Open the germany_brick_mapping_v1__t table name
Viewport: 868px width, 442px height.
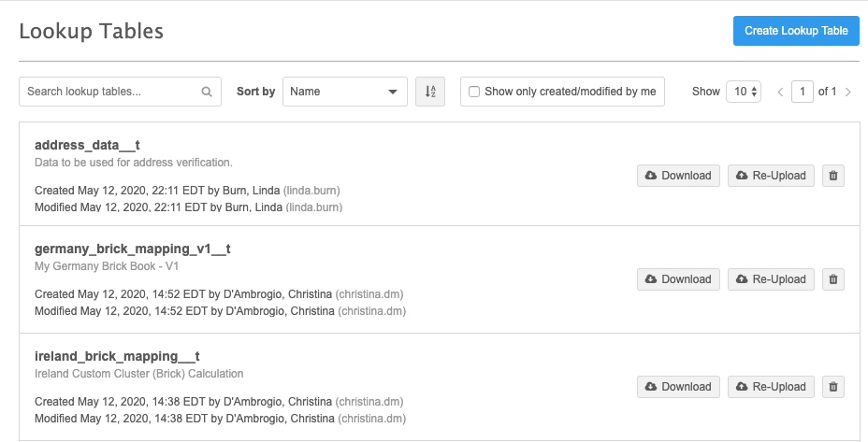132,249
